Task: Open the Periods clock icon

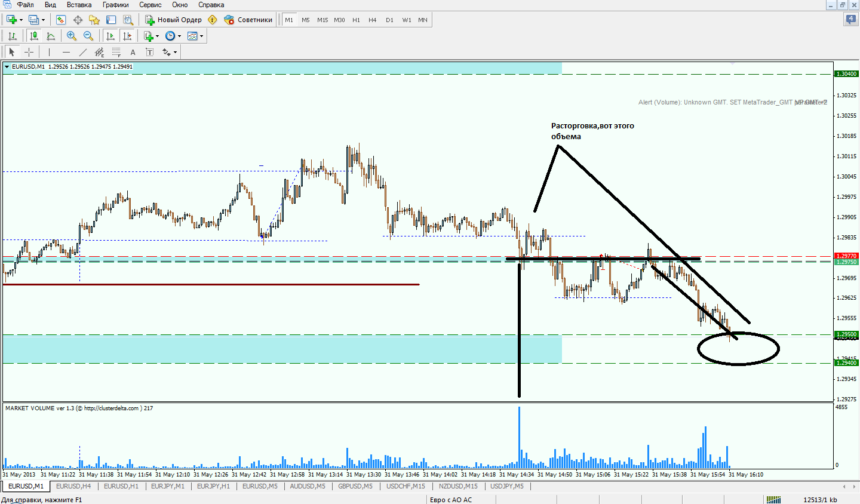Action: point(170,36)
